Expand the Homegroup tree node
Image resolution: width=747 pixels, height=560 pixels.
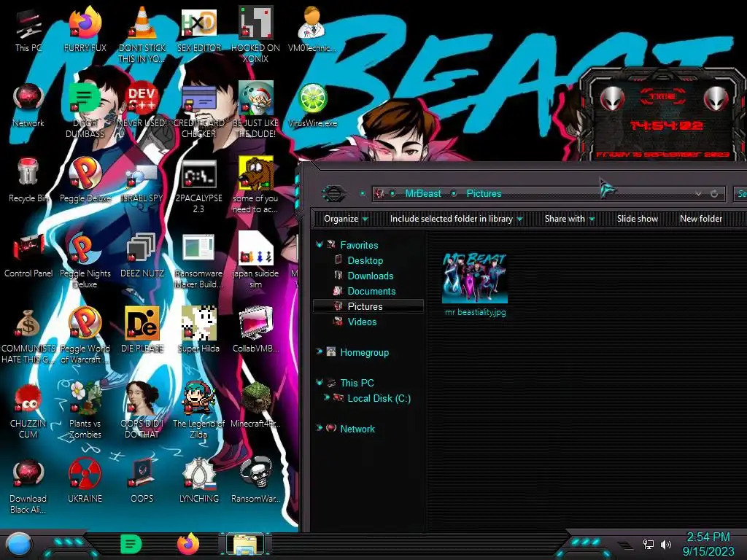320,352
